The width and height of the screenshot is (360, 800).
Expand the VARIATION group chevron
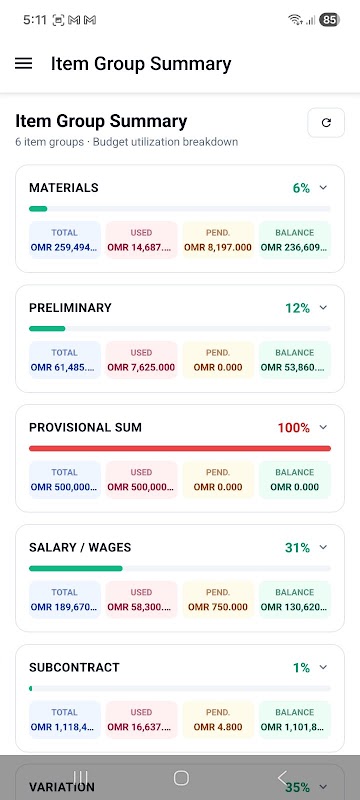[x=323, y=787]
